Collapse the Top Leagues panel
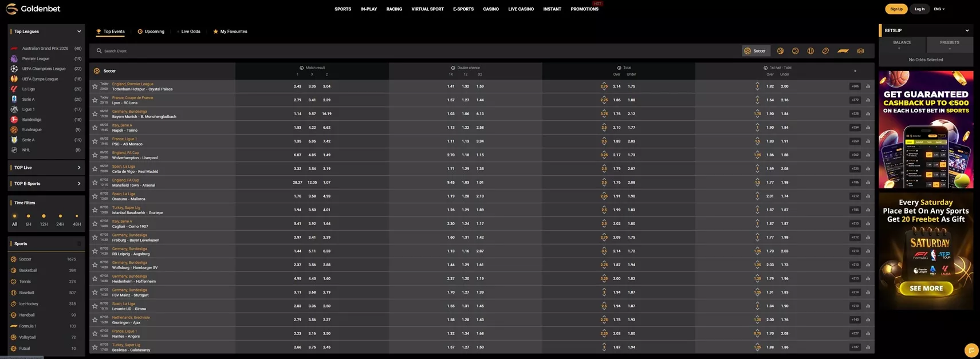Screen dimensions: 980x359 pos(79,31)
